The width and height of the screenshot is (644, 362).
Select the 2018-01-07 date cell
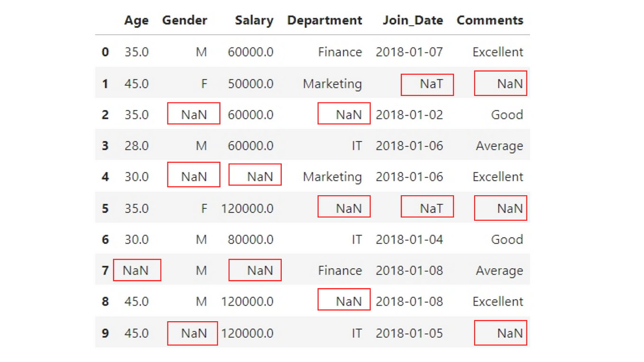(x=409, y=52)
